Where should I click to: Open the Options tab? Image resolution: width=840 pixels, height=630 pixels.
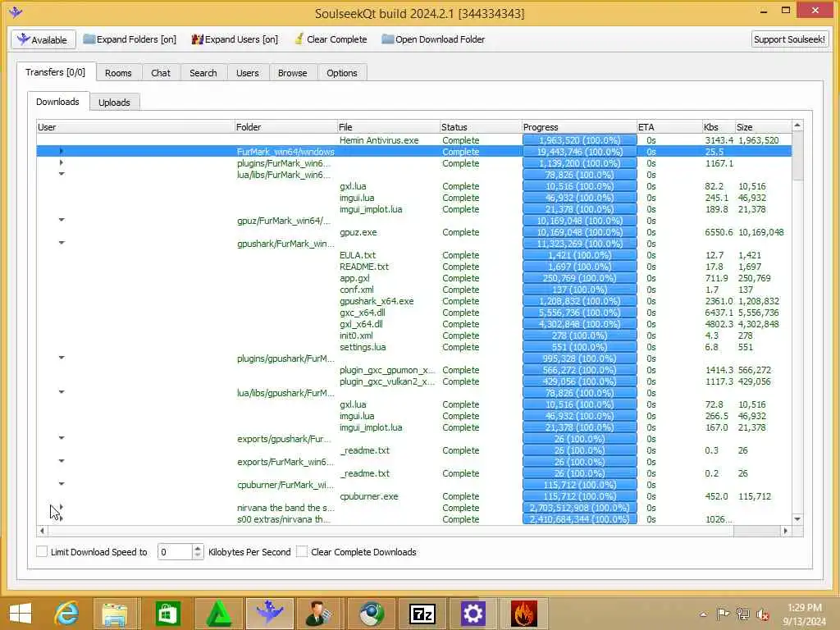coord(342,73)
